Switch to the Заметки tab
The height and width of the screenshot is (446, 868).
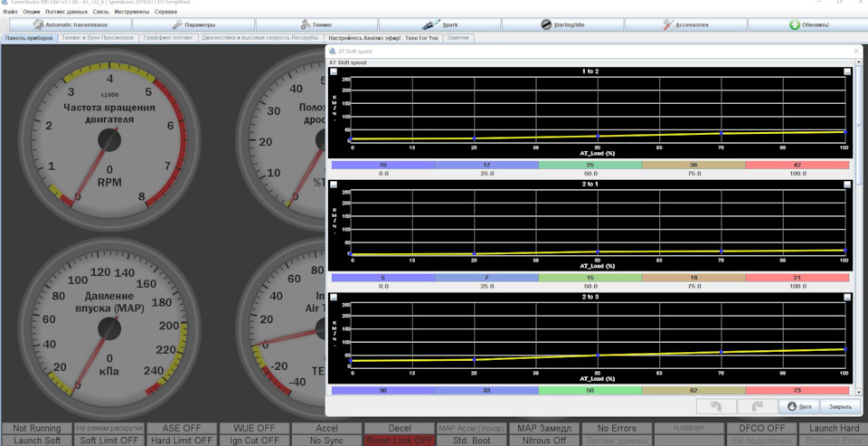point(458,38)
